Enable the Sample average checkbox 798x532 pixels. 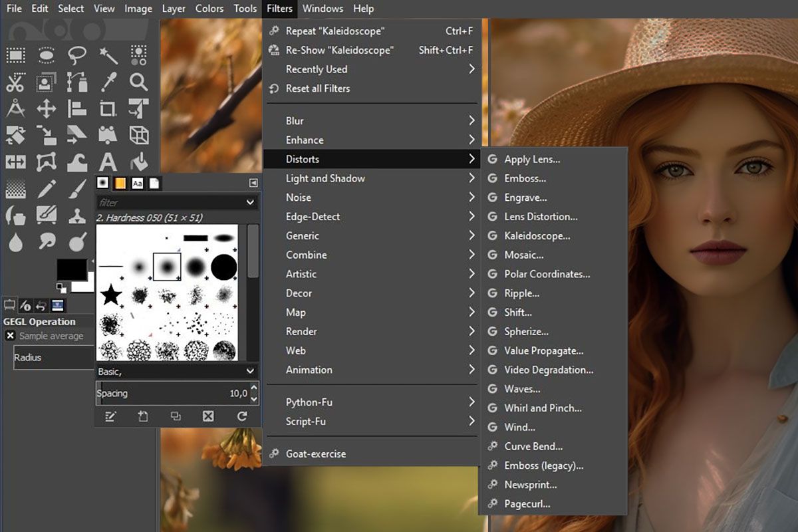10,336
